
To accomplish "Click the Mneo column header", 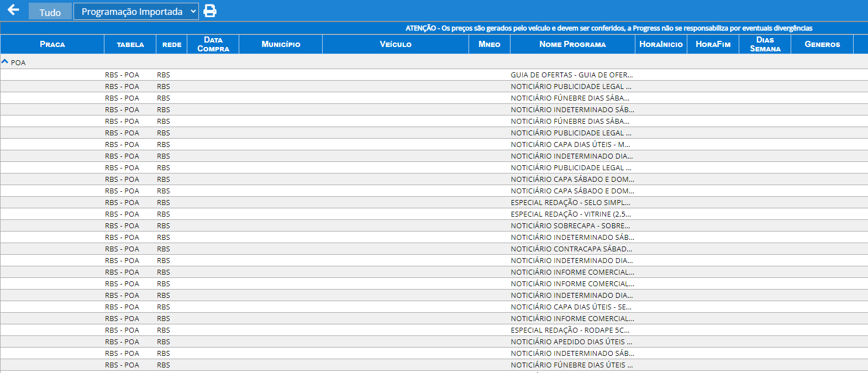I will [x=490, y=44].
